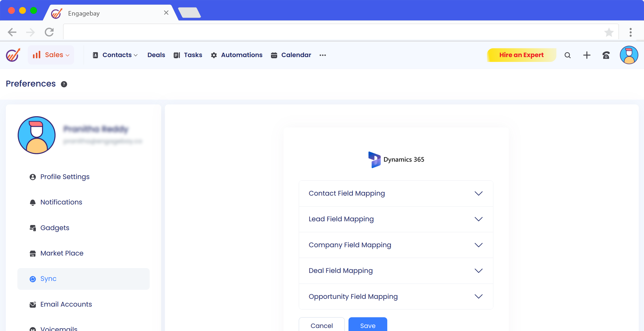Open the telephone dialer icon
Image resolution: width=644 pixels, height=331 pixels.
click(x=606, y=55)
